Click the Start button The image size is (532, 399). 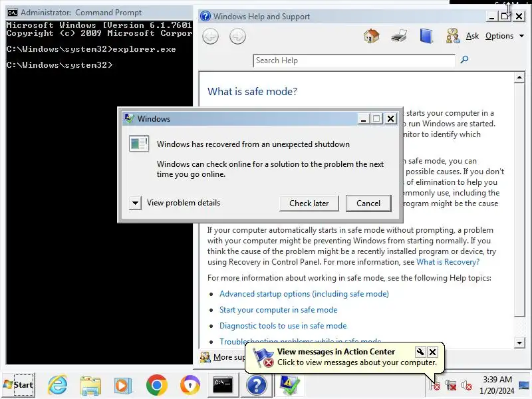click(x=19, y=385)
